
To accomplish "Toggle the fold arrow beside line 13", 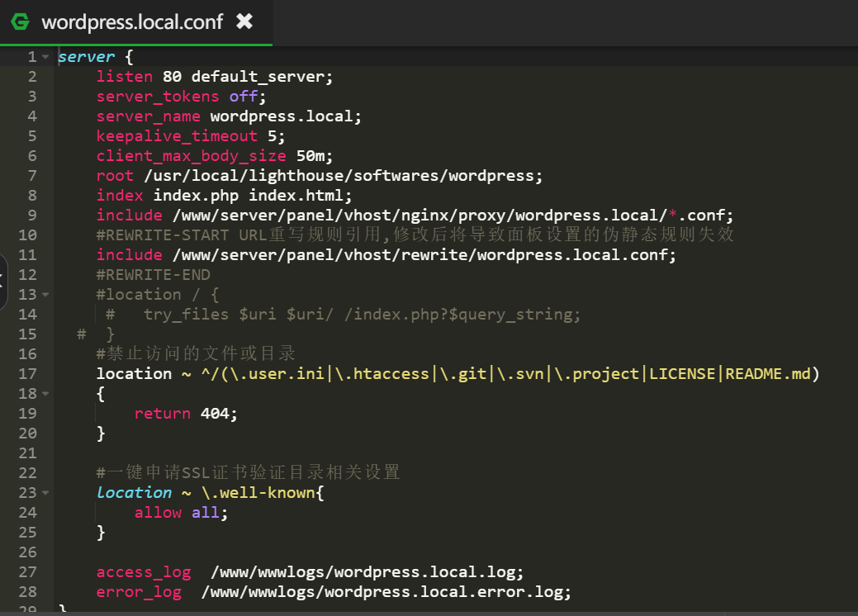I will click(45, 295).
